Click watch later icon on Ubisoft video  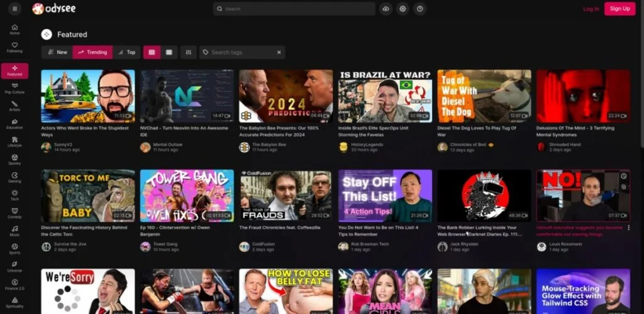pos(623,176)
